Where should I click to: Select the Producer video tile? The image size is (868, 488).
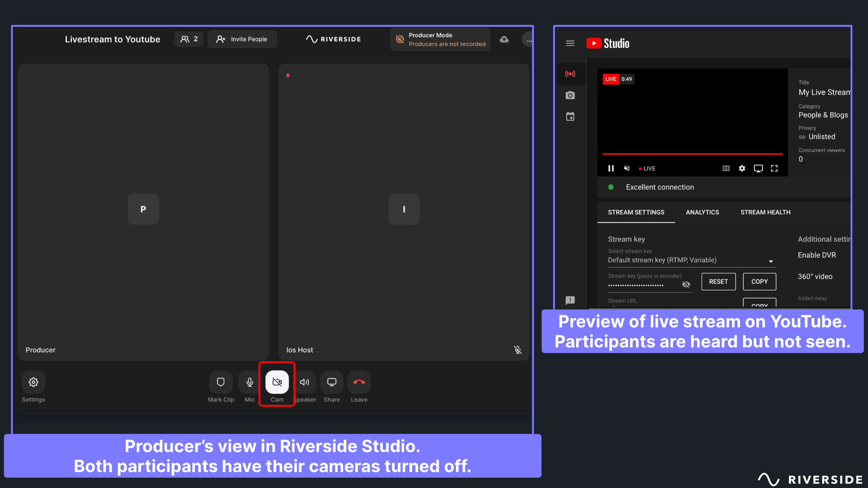coord(143,212)
